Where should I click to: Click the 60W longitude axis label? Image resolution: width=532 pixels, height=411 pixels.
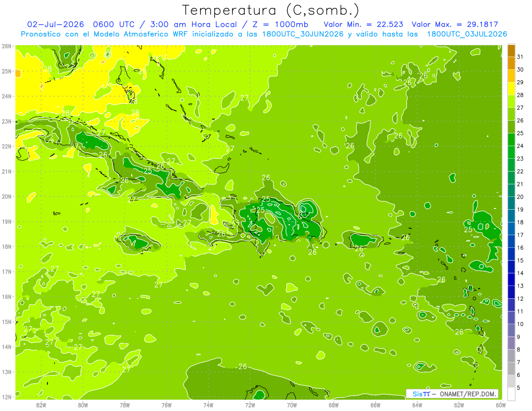501,405
